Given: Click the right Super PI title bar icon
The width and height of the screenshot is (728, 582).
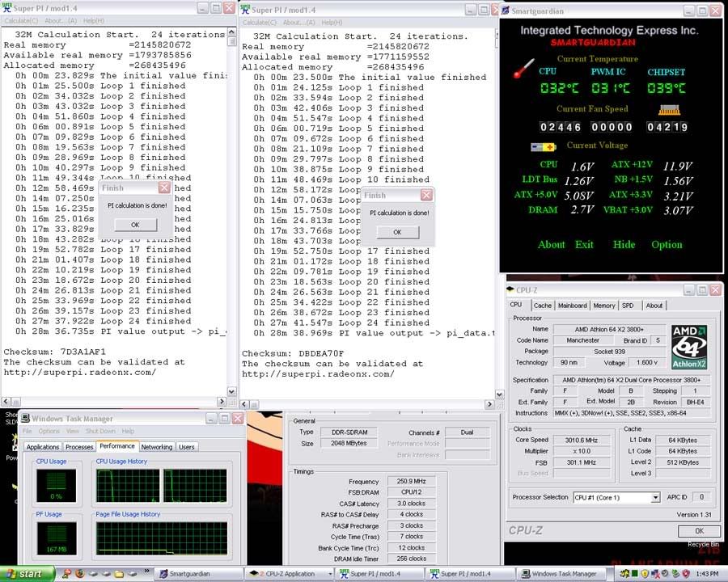Looking at the screenshot, I should (245, 9).
